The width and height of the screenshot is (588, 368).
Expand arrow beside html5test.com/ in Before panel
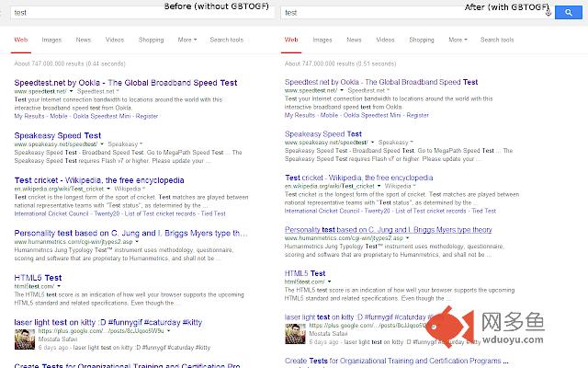click(59, 286)
